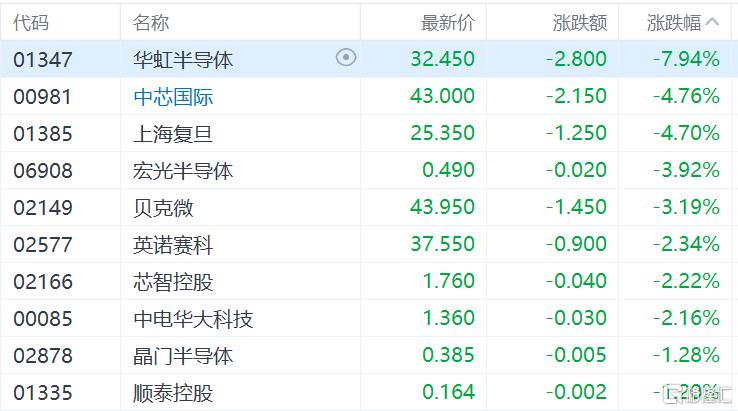Click change amount -1.450
The height and width of the screenshot is (411, 738).
[x=576, y=207]
